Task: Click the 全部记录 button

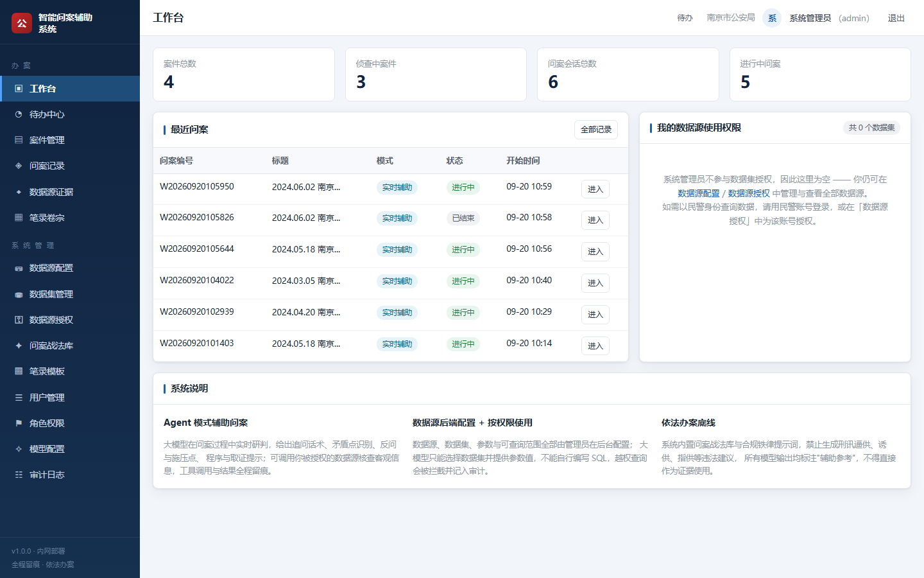Action: pos(596,130)
